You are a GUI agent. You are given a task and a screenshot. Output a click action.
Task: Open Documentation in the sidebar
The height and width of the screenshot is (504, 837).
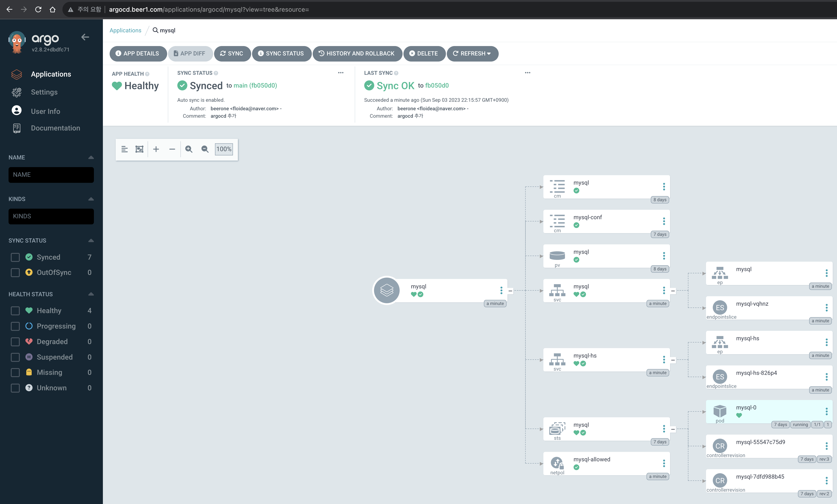[x=55, y=128]
